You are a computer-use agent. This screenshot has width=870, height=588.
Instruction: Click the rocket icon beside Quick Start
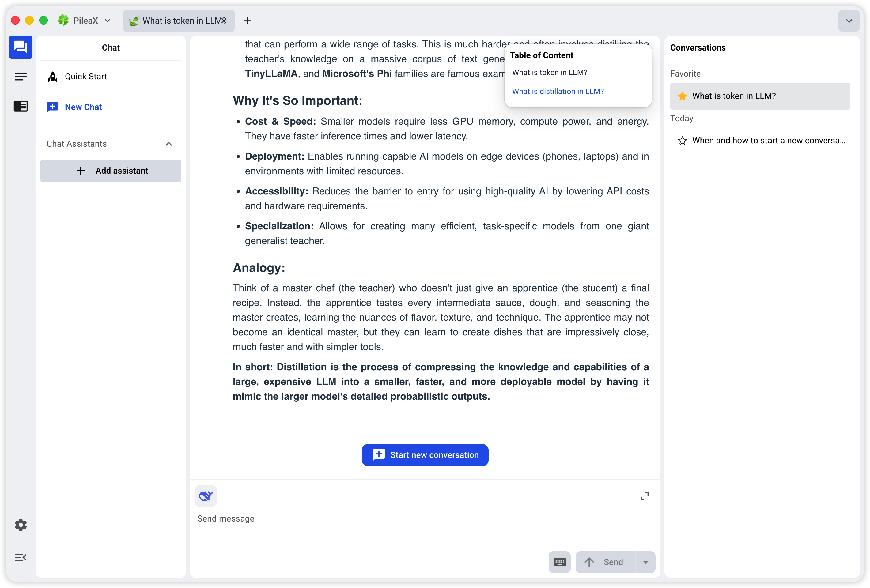pos(53,76)
